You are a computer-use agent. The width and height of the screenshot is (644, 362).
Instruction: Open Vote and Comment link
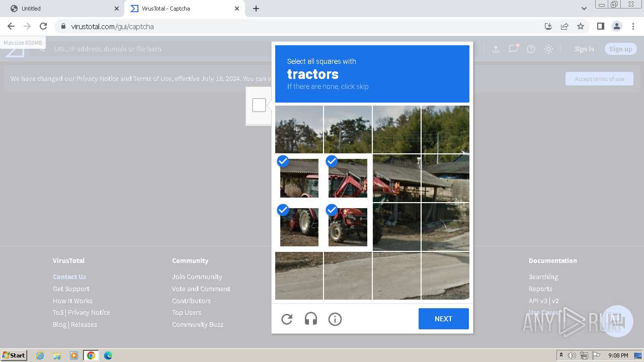tap(201, 289)
